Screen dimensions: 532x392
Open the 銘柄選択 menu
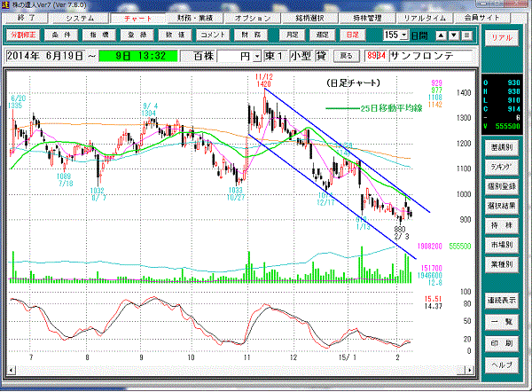[309, 18]
